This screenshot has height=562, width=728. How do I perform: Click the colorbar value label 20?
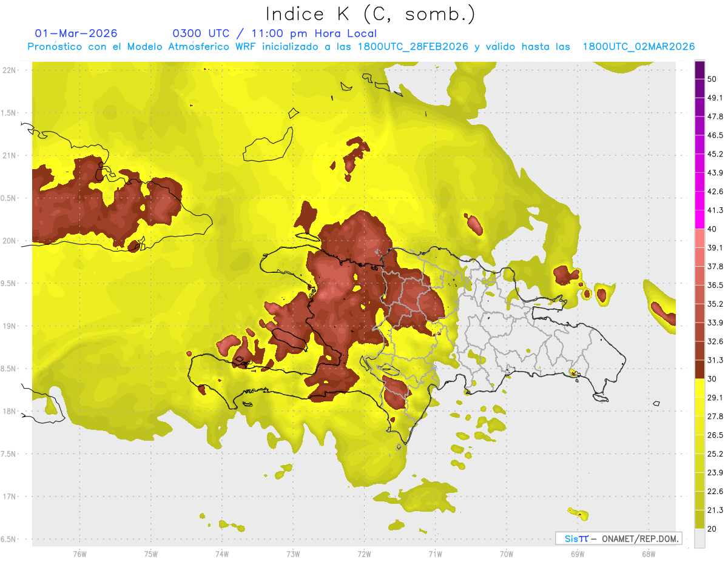click(712, 529)
